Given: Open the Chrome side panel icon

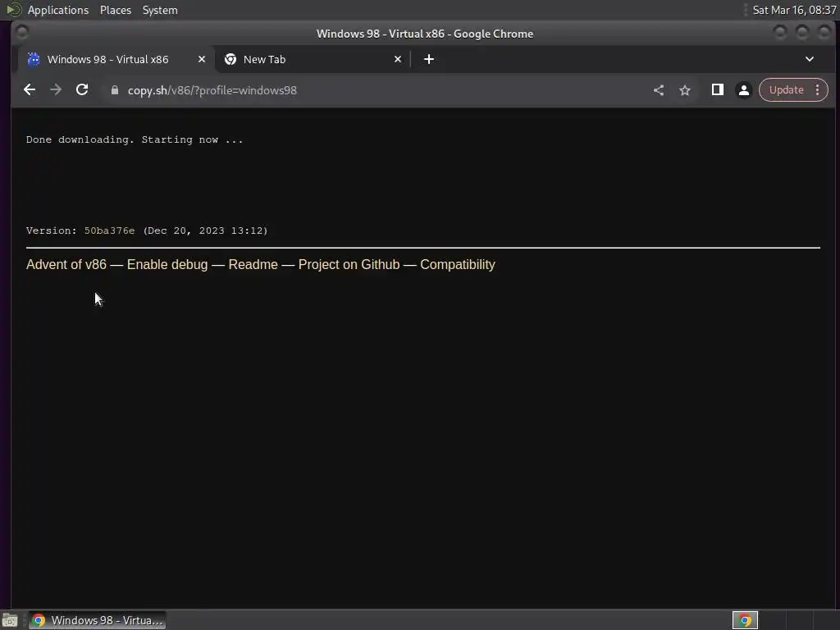Looking at the screenshot, I should tap(718, 90).
